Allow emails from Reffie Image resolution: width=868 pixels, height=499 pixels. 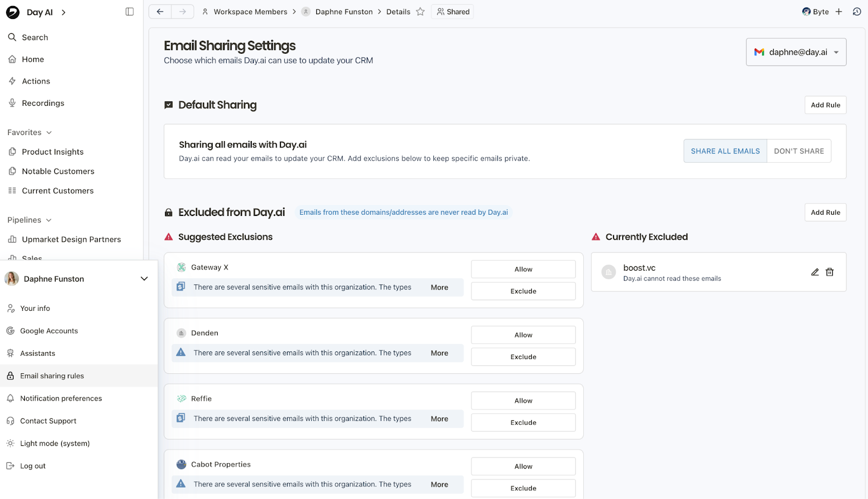pos(523,400)
